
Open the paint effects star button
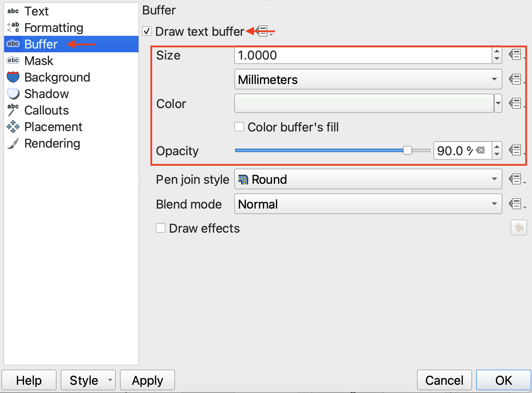click(x=519, y=227)
